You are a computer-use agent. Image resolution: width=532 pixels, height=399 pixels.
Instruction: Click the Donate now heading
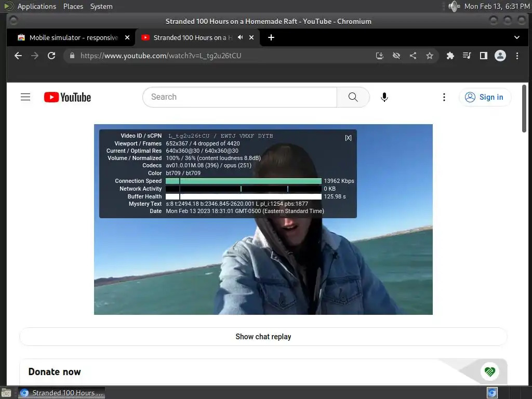(55, 372)
